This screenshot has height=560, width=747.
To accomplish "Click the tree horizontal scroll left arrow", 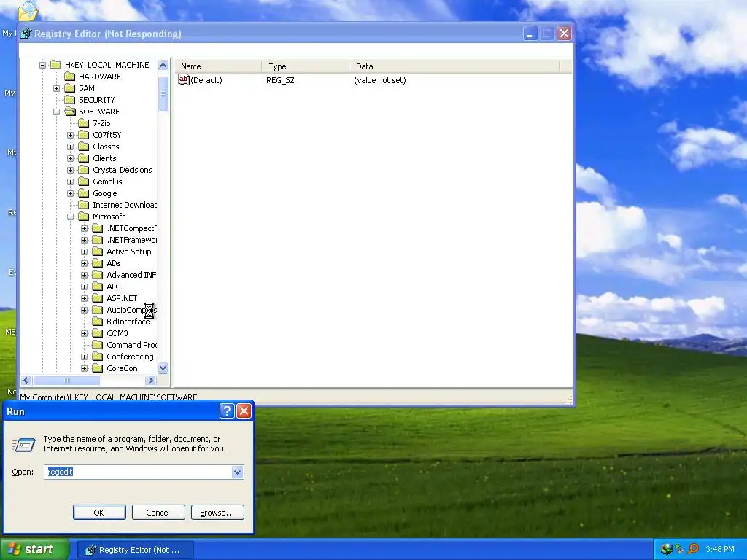I will [26, 380].
